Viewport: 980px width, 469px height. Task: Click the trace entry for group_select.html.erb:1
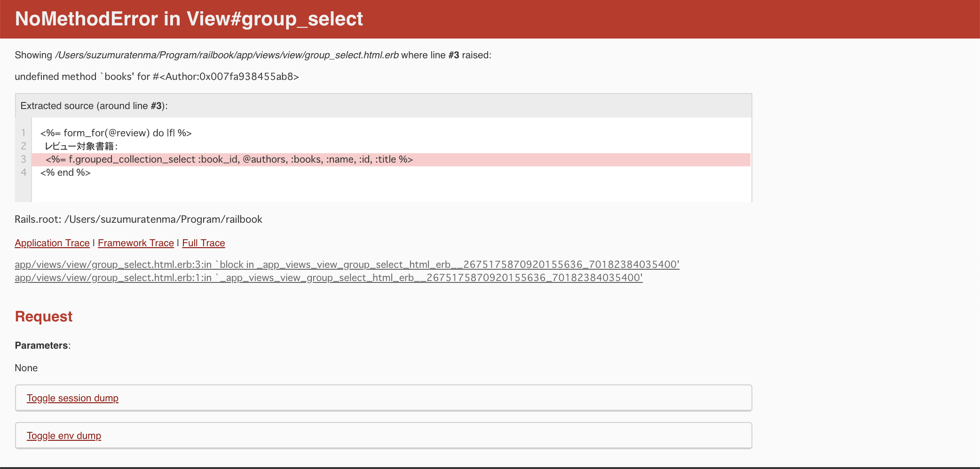tap(328, 278)
